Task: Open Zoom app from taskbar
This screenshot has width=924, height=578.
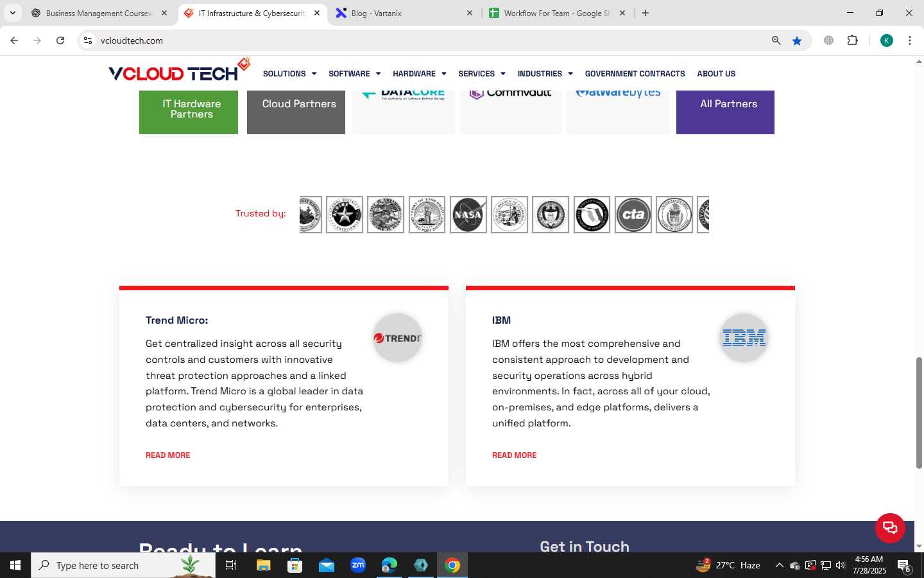Action: tap(357, 565)
